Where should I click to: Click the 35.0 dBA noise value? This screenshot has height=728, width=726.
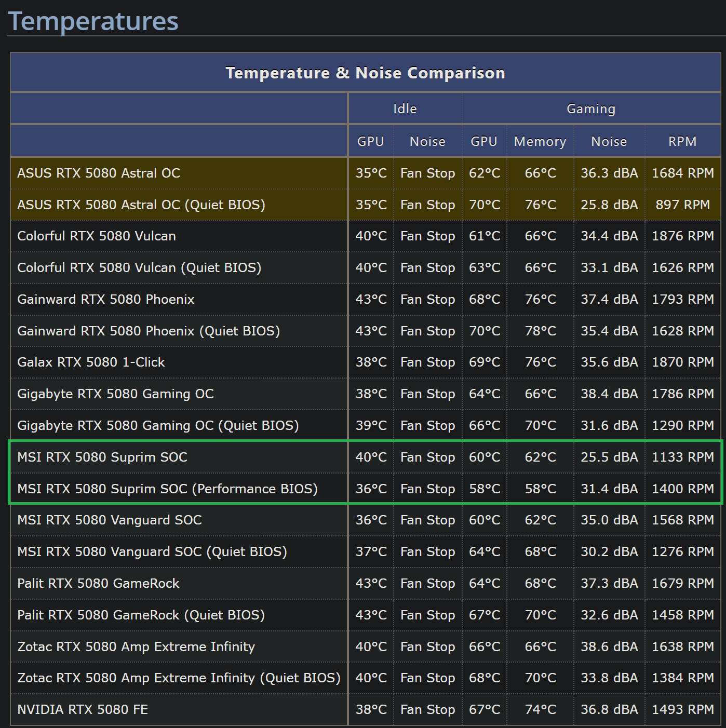click(x=609, y=520)
